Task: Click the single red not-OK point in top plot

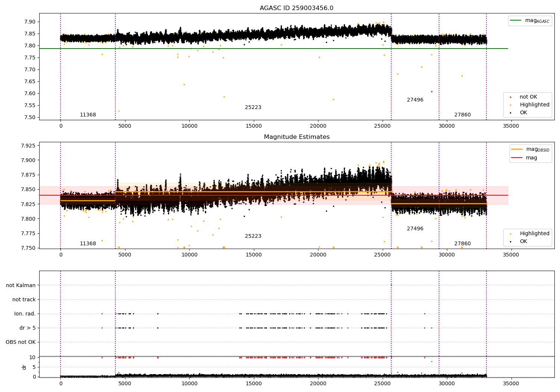Action: (x=432, y=91)
